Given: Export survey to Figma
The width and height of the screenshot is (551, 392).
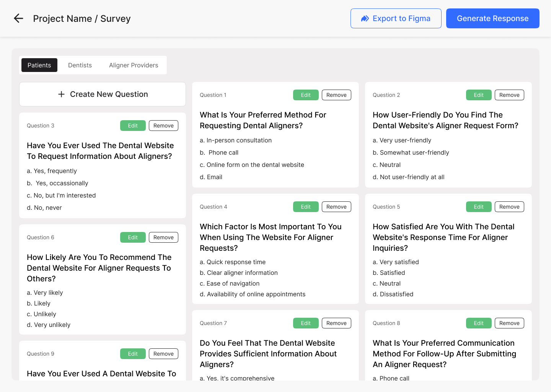Looking at the screenshot, I should pos(396,18).
